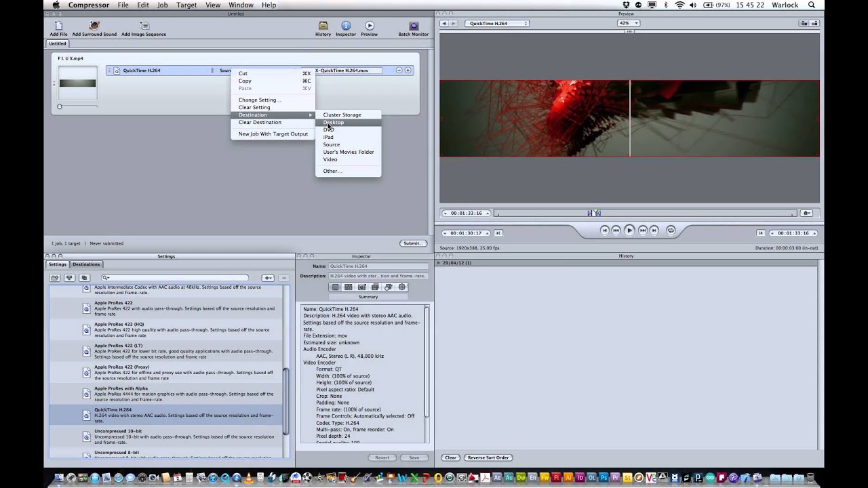Select User's Movies Folder destination

tap(348, 152)
